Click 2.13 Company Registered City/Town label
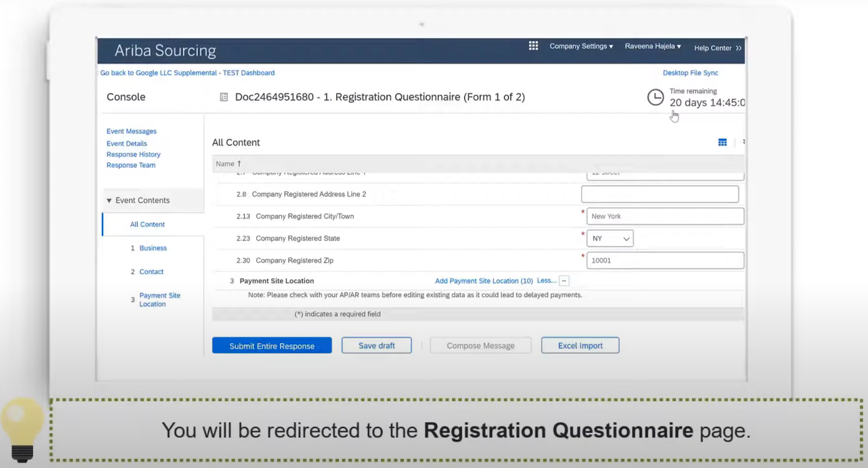Image resolution: width=868 pixels, height=468 pixels. (295, 216)
